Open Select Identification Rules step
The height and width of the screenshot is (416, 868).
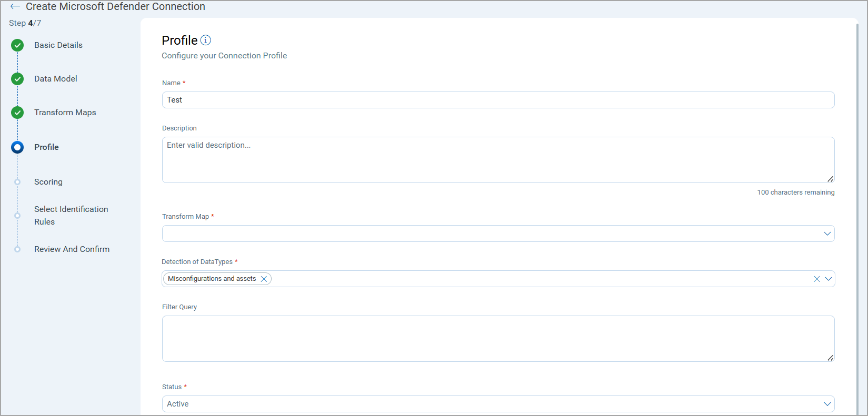click(x=71, y=216)
